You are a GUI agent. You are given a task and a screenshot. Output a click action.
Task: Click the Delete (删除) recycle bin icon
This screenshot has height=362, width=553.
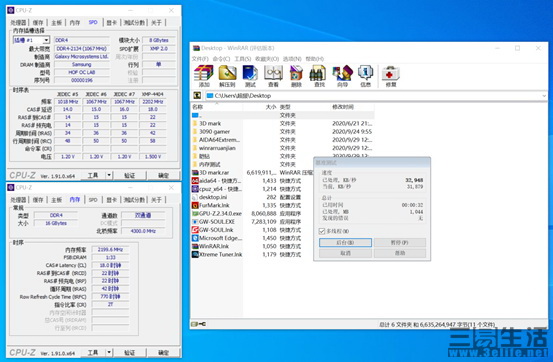(x=296, y=76)
